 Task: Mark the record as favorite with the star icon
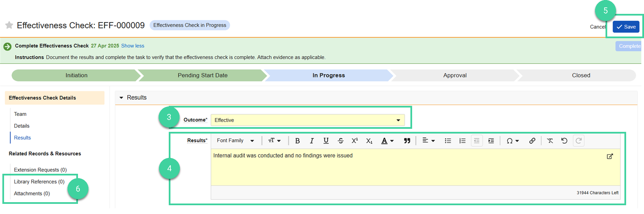tap(9, 25)
